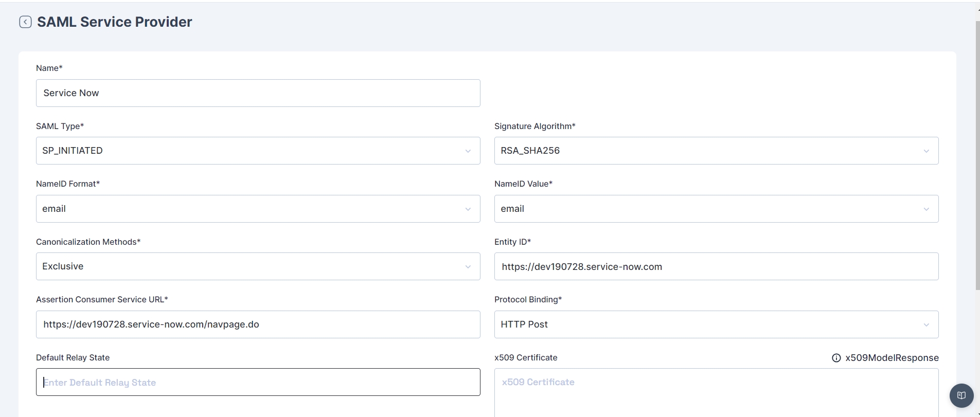The width and height of the screenshot is (980, 417).
Task: Open the SP_INITIATED SAML Type dropdown
Action: pyautogui.click(x=247, y=151)
